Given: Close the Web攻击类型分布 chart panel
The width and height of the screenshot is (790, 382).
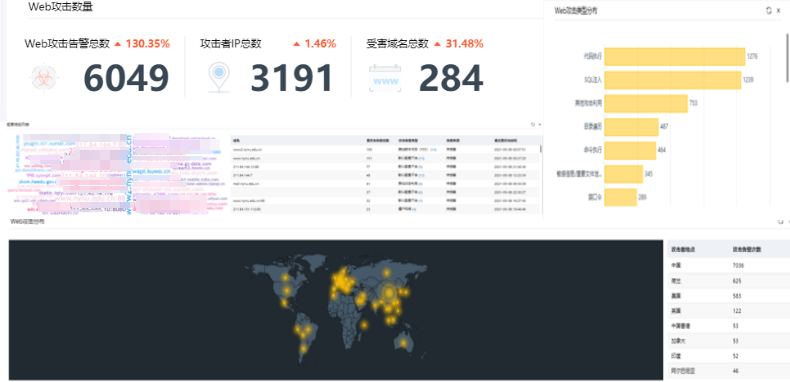Looking at the screenshot, I should [x=778, y=10].
